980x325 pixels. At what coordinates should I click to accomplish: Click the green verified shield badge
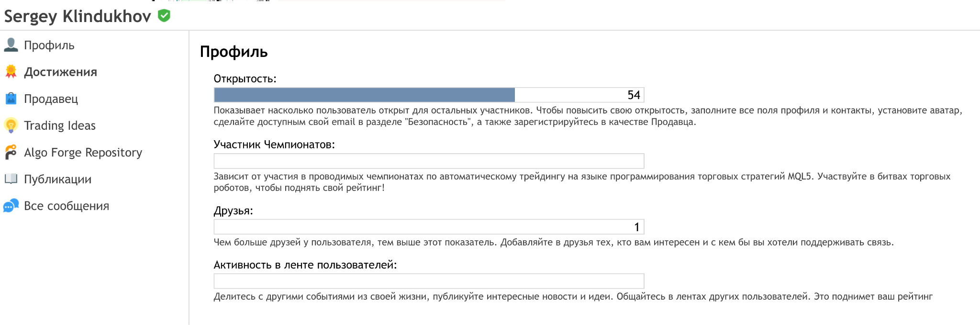click(164, 16)
